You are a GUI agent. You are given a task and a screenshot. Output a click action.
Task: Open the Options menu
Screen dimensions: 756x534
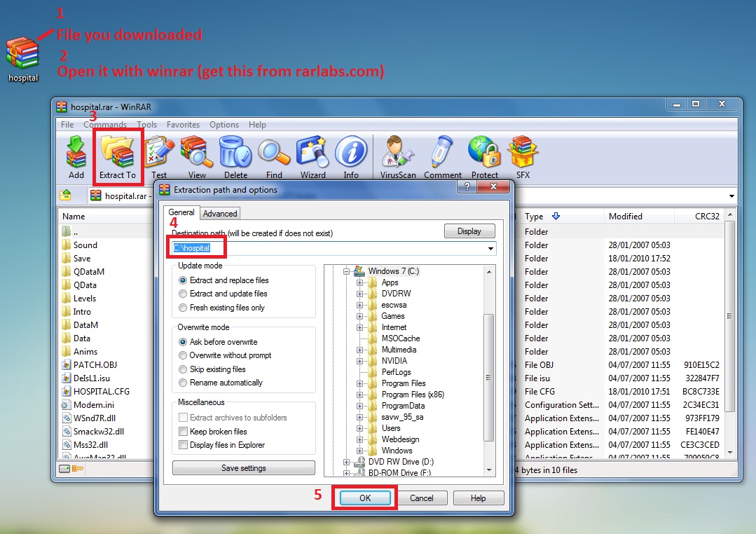coord(224,125)
